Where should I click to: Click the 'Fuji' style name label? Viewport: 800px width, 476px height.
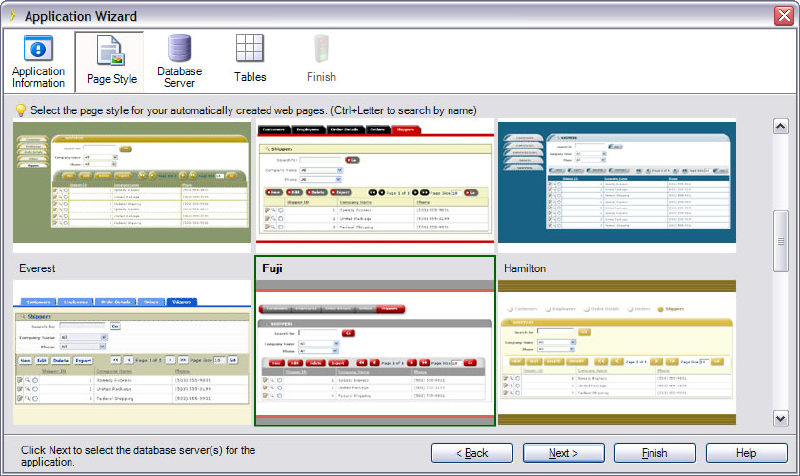272,268
